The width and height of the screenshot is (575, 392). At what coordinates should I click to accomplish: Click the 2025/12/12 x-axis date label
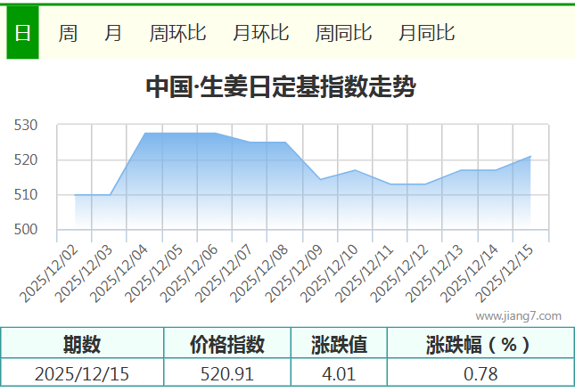click(x=400, y=274)
